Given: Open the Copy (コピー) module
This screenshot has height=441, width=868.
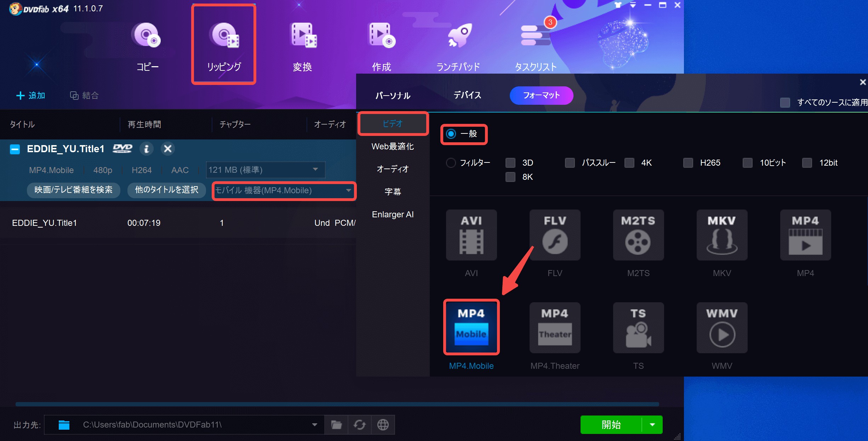Looking at the screenshot, I should coord(147,46).
